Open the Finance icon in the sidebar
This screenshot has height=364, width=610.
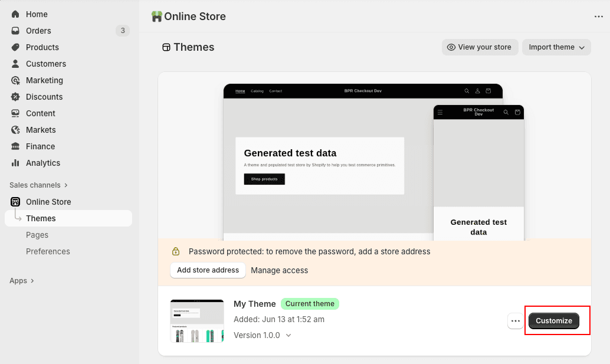(x=15, y=146)
